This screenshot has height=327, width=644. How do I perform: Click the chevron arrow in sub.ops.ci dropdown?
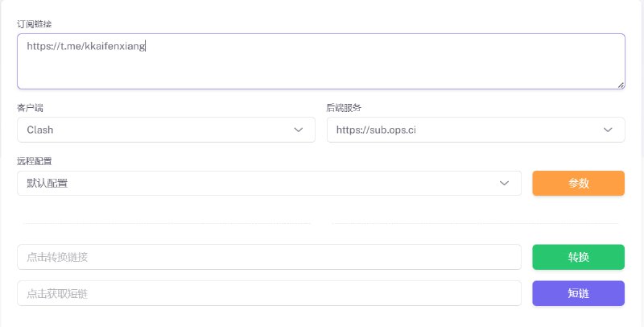click(x=609, y=130)
